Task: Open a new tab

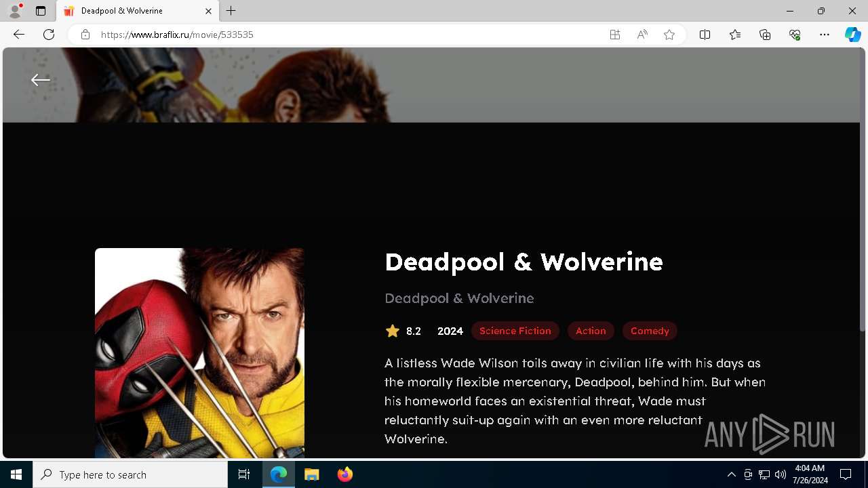Action: [231, 11]
